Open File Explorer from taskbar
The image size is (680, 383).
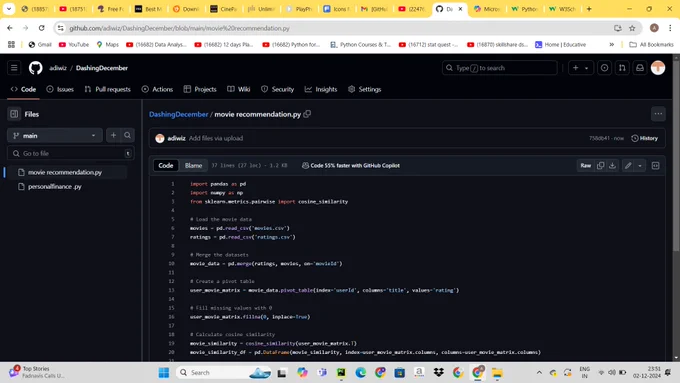[x=497, y=373]
